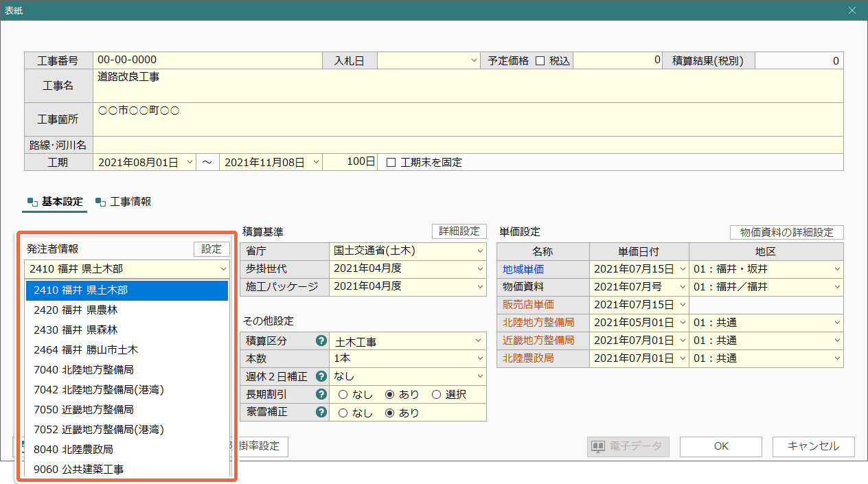
Task: Click the 地域単価 link in table
Action: (523, 269)
